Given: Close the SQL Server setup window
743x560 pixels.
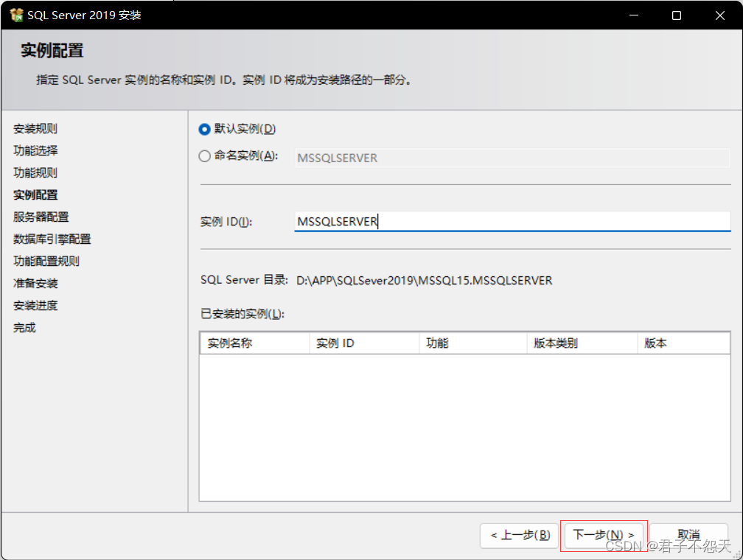Looking at the screenshot, I should tap(719, 15).
